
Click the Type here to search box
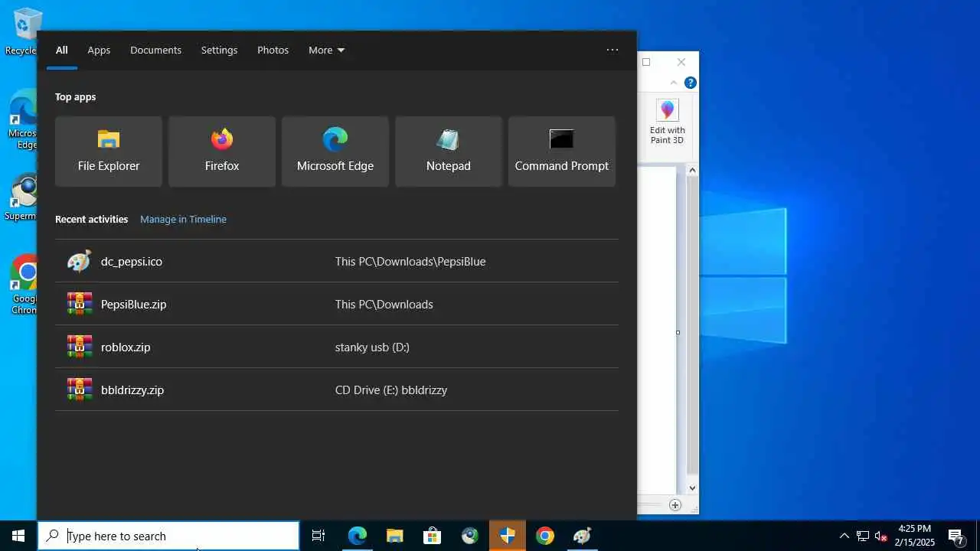168,536
